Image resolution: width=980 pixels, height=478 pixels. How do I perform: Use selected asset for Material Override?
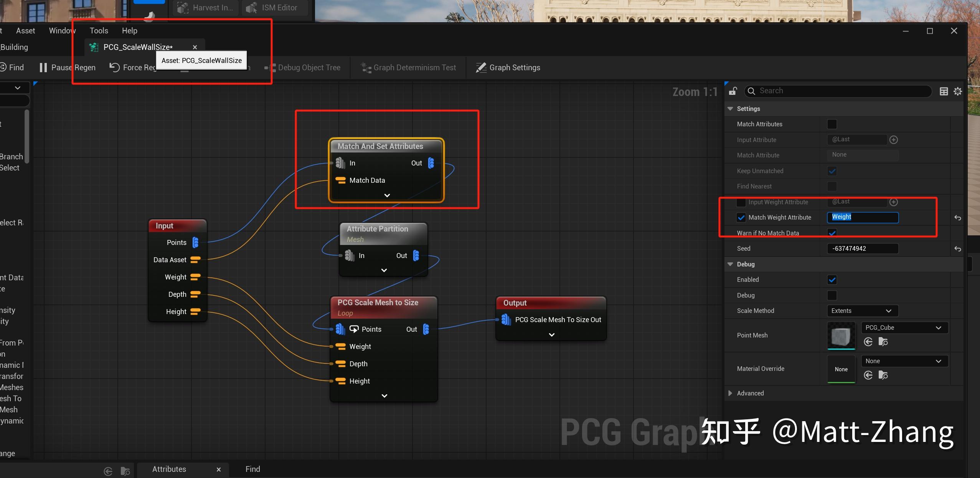point(868,375)
